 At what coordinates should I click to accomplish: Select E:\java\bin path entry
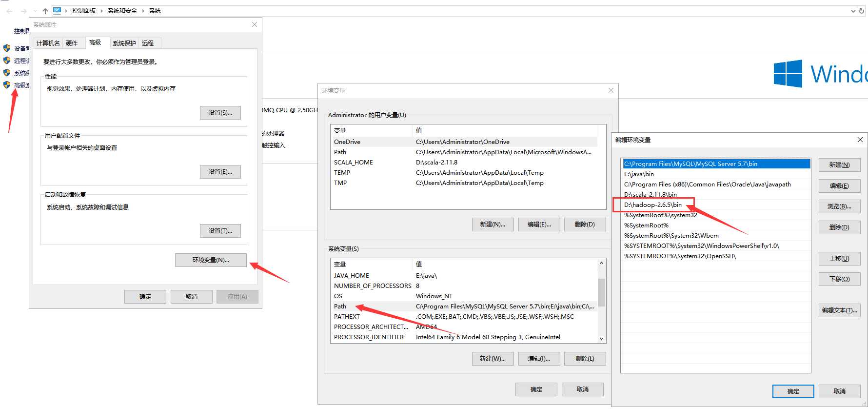point(716,174)
